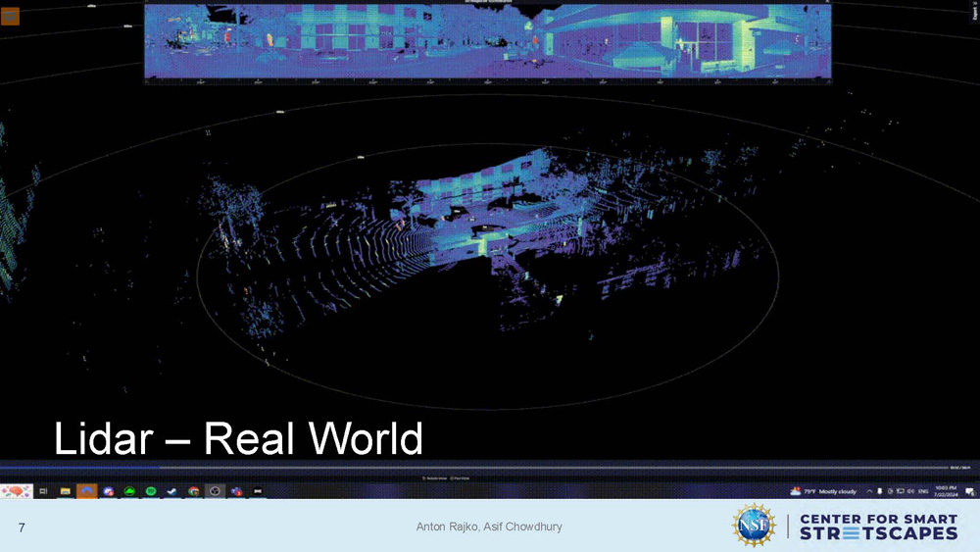Viewport: 980px width, 552px height.
Task: Launch Steam from the taskbar
Action: 172,491
